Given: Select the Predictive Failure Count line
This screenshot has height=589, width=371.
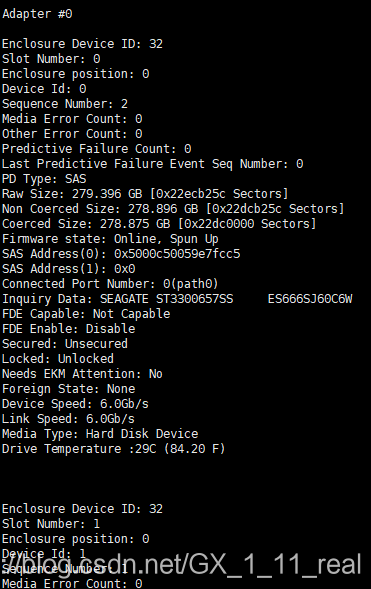Looking at the screenshot, I should [97, 149].
